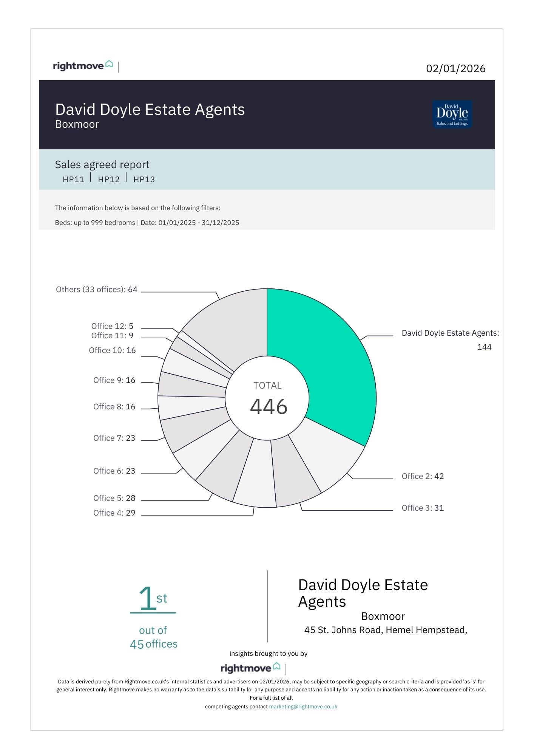The image size is (534, 756).
Task: Click the 45 St. Johns Road address
Action: (386, 630)
